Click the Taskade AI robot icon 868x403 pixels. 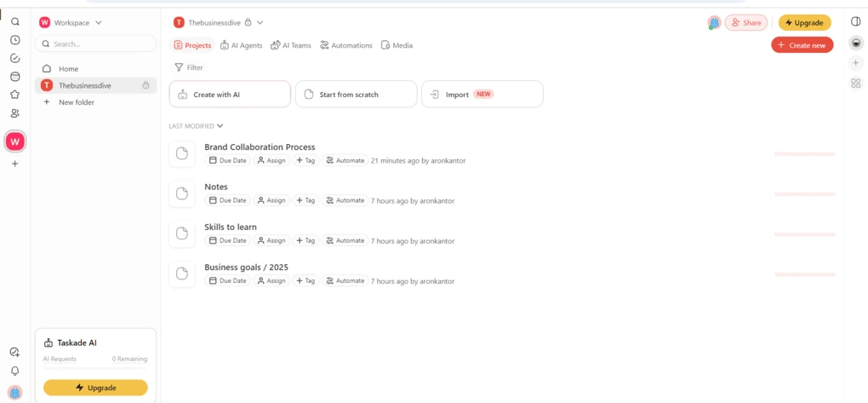[x=49, y=343]
